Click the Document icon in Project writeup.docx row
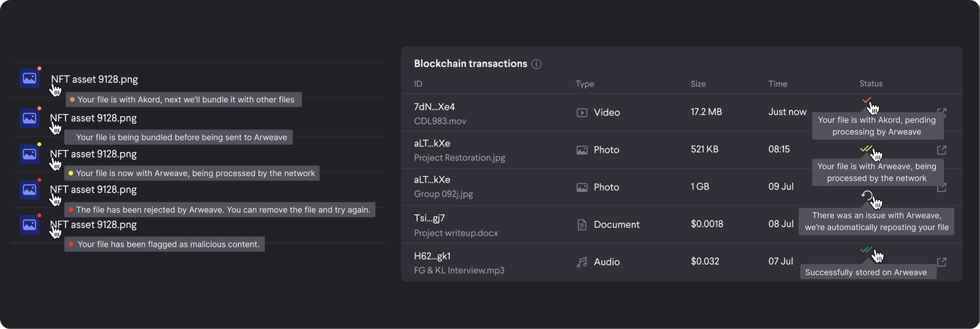This screenshot has width=980, height=329. pos(582,225)
